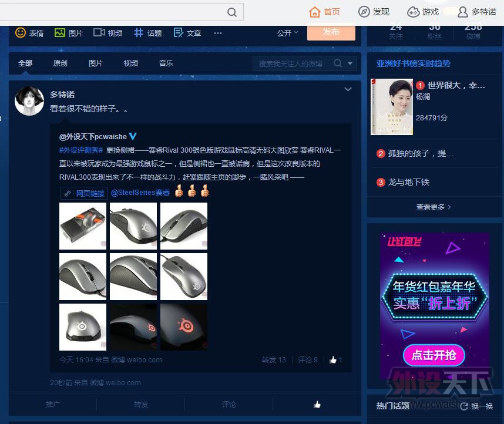This screenshot has height=424, width=504.
Task: Click 20秒前 post timestamp
Action: point(61,383)
